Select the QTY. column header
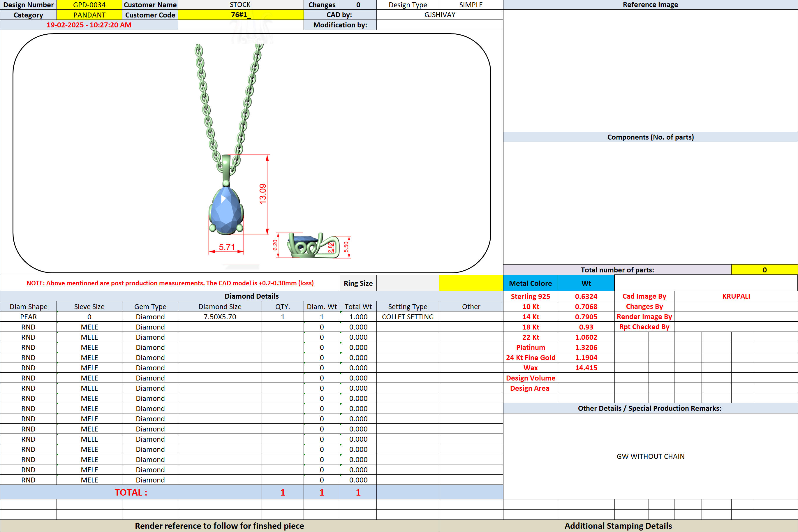 pos(283,307)
